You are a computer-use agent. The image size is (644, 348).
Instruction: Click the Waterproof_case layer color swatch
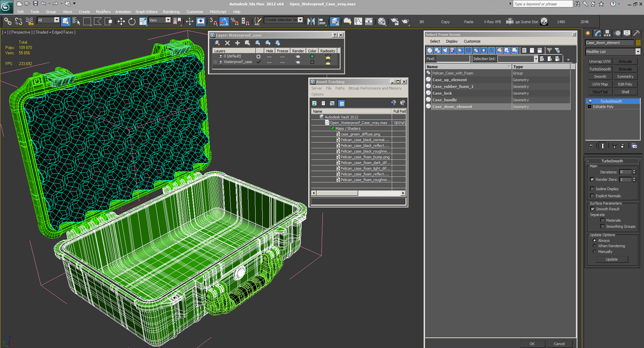[312, 62]
